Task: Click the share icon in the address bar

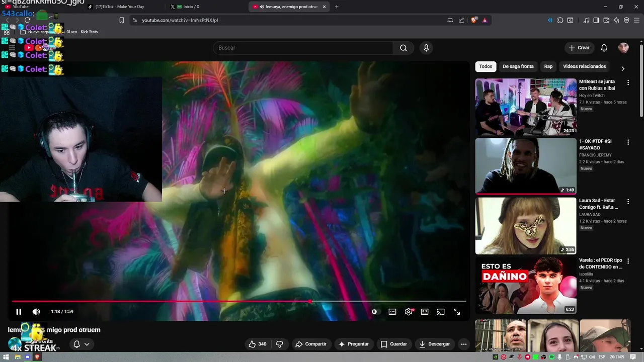Action: click(461, 20)
